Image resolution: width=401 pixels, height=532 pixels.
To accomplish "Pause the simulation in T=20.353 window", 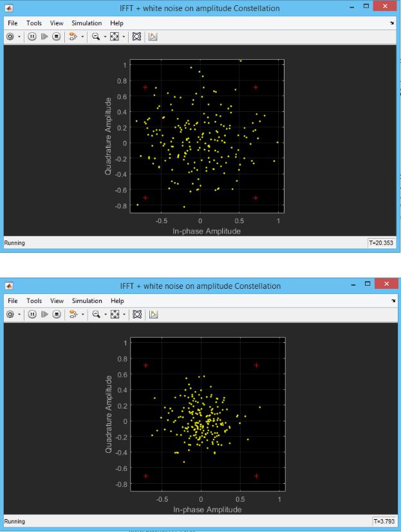I will click(x=32, y=37).
